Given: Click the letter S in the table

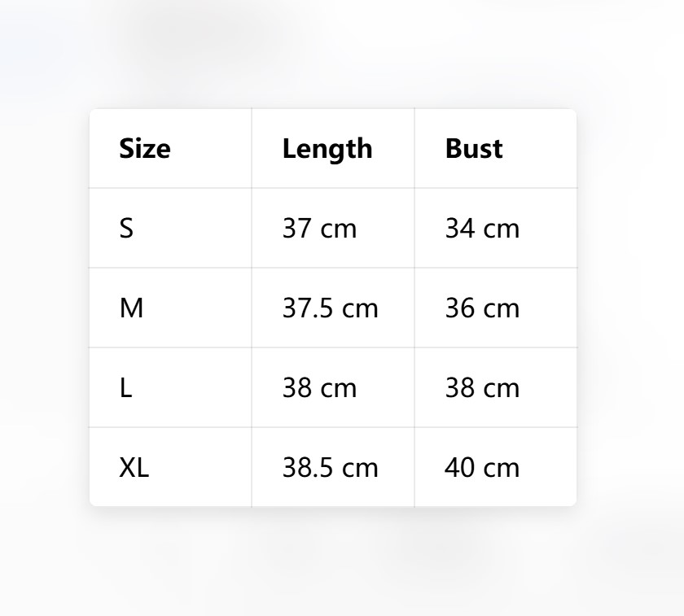Looking at the screenshot, I should click(x=126, y=229).
